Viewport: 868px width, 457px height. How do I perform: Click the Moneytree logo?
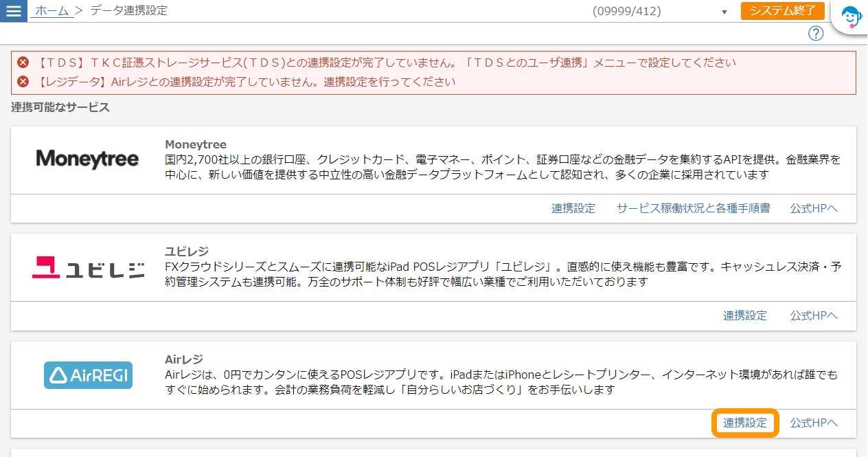pyautogui.click(x=87, y=159)
